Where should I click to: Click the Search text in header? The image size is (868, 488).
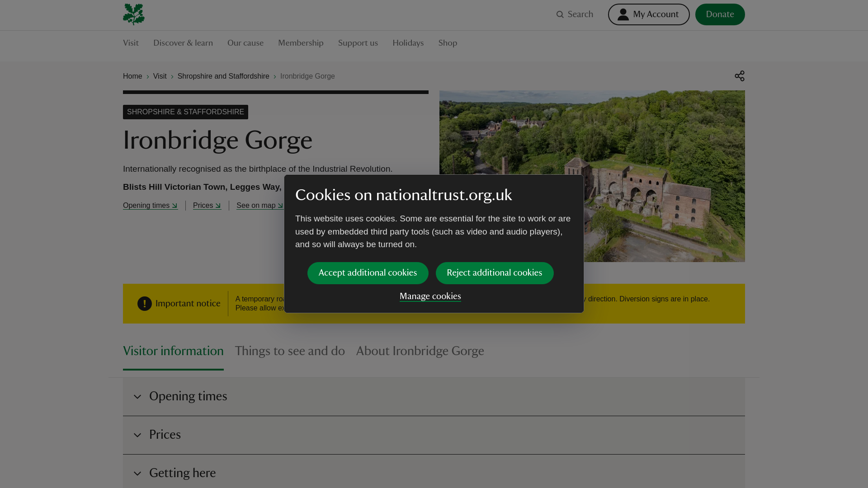[x=580, y=14]
